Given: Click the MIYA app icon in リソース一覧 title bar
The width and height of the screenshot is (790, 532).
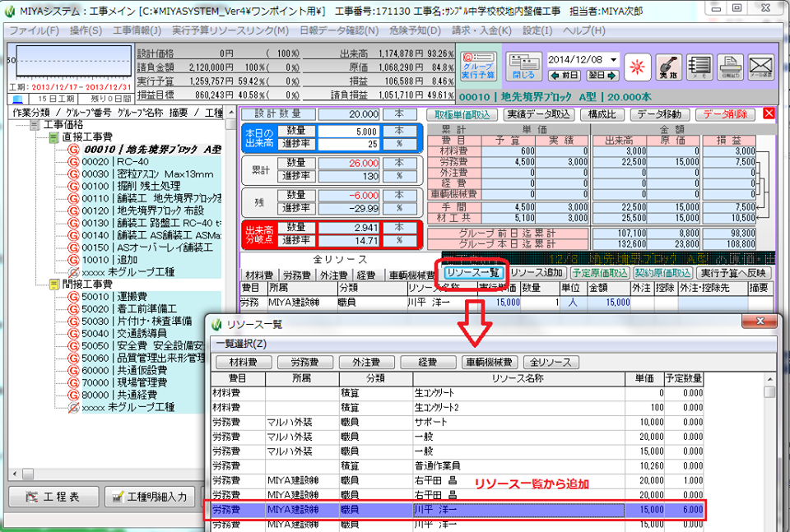Looking at the screenshot, I should click(217, 325).
